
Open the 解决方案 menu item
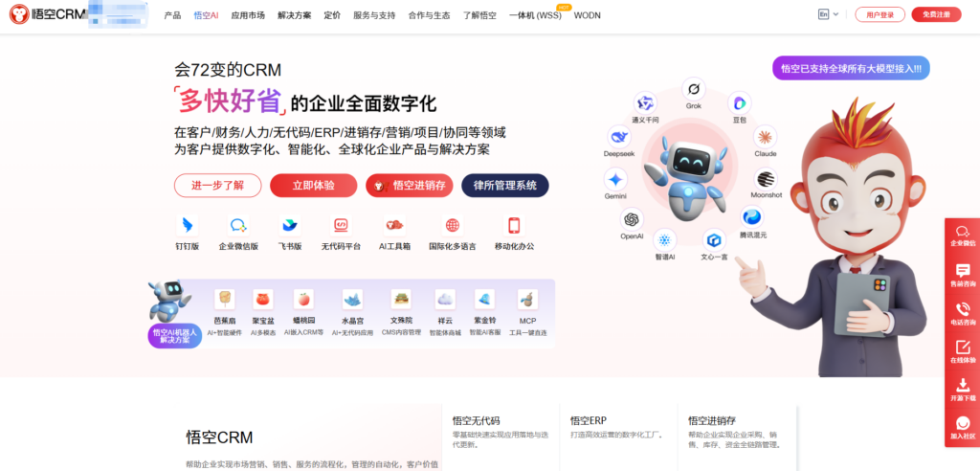click(x=294, y=15)
